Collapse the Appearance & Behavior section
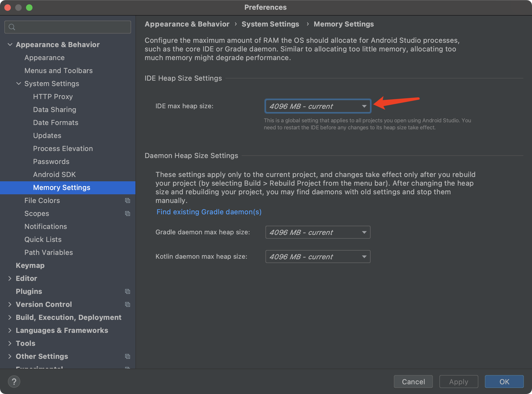The width and height of the screenshot is (532, 394). pos(10,44)
